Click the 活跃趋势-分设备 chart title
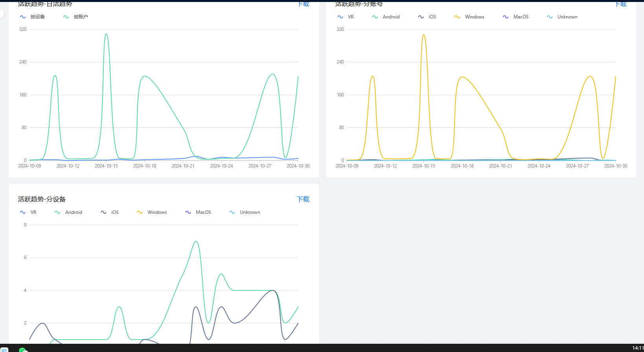This screenshot has width=644, height=352. (42, 199)
